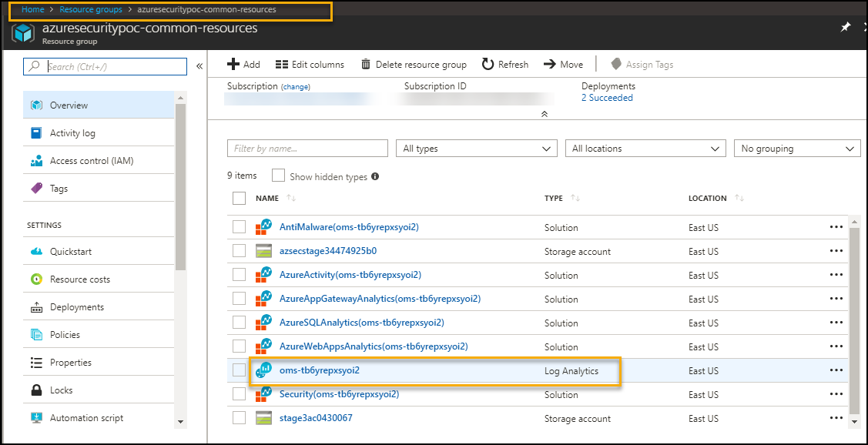868x445 pixels.
Task: Sort the list by the LOCATION column arrows
Action: [739, 198]
